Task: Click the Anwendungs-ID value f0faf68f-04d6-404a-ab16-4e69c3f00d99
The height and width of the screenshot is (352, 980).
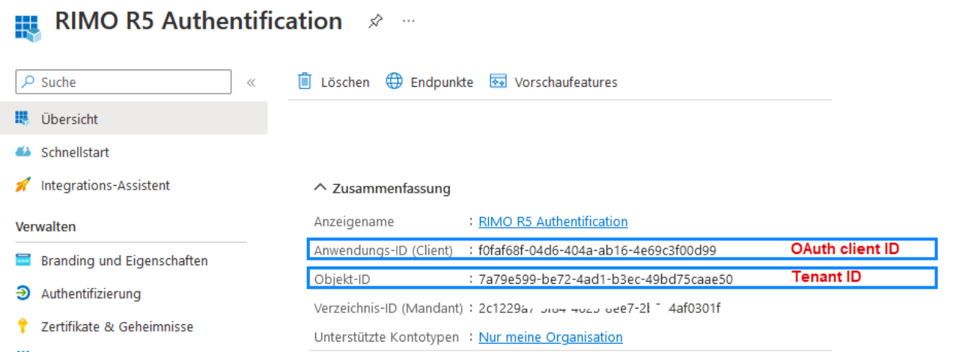Action: pyautogui.click(x=597, y=250)
